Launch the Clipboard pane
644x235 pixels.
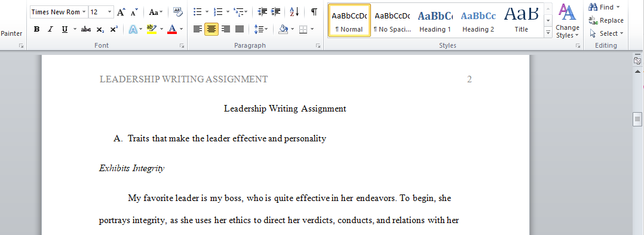[x=22, y=47]
